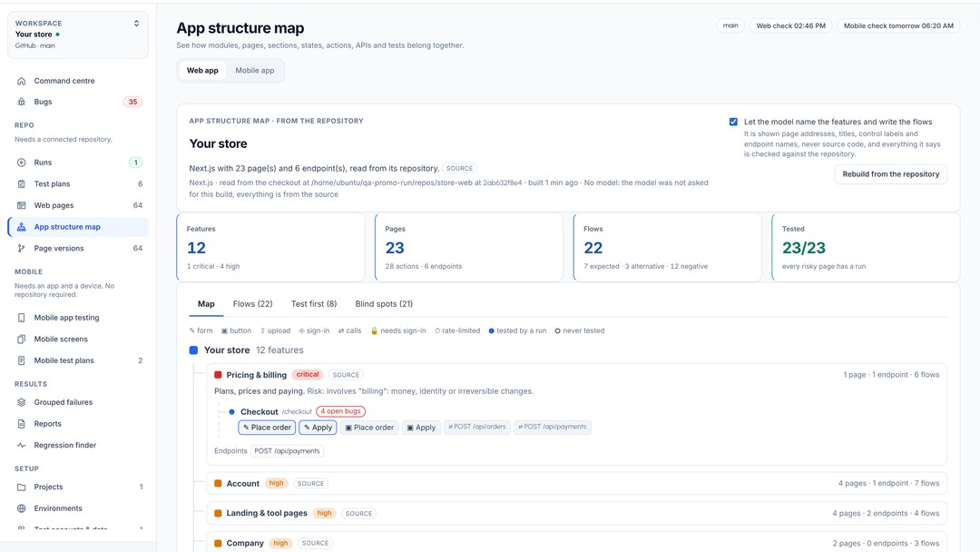Click the Mobile screens icon

[x=21, y=339]
